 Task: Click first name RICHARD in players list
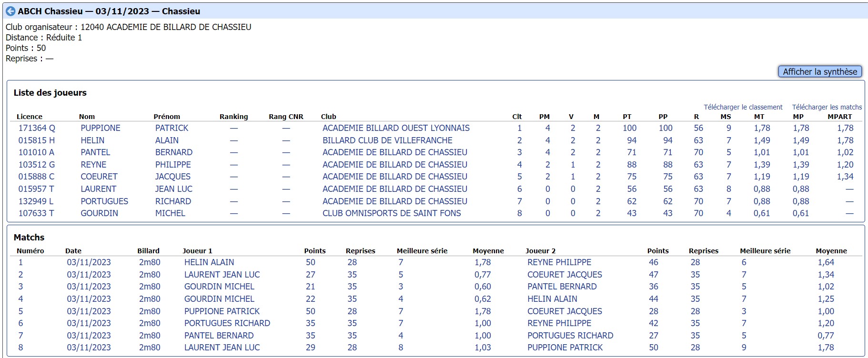coord(173,201)
